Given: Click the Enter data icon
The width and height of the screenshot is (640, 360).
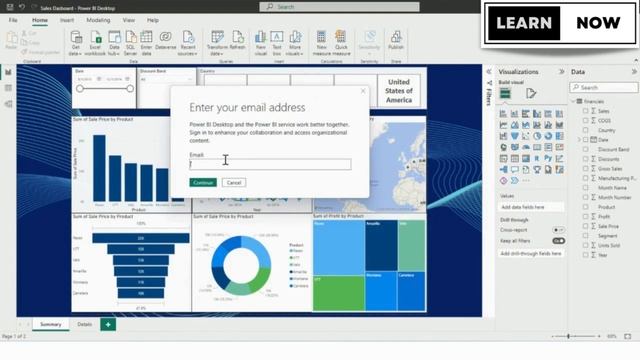Looking at the screenshot, I should coord(146,38).
